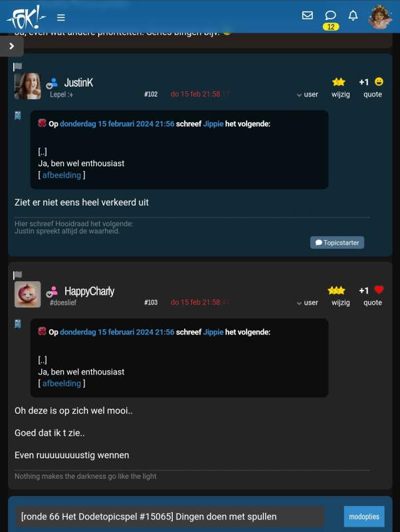Open the profile avatar in header
The width and height of the screenshot is (400, 532).
pos(380,17)
